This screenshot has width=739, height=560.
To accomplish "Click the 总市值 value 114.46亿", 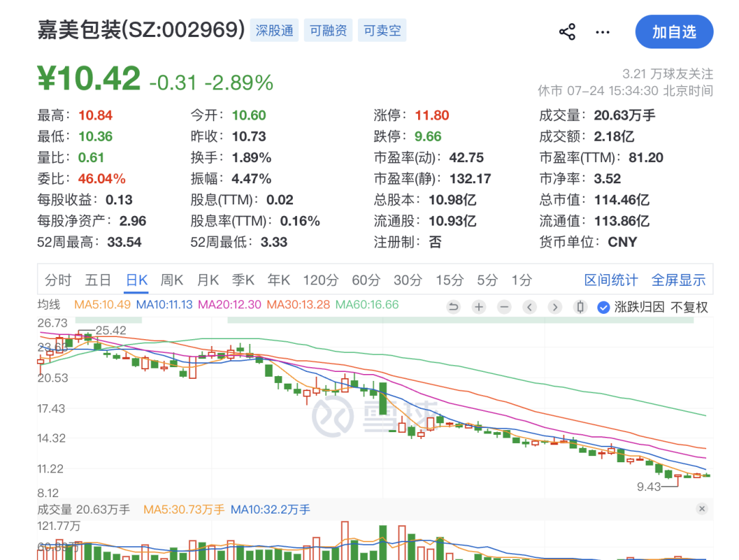I will point(622,200).
